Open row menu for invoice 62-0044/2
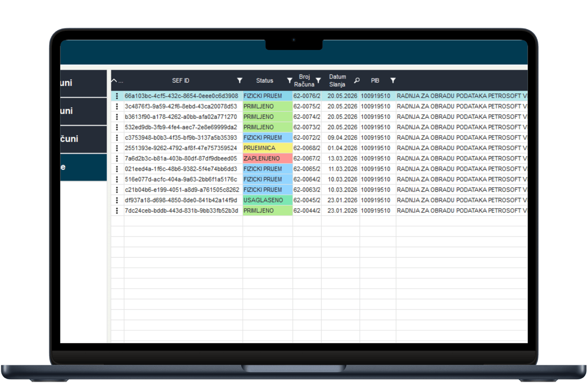The height and width of the screenshot is (383, 588). (117, 211)
